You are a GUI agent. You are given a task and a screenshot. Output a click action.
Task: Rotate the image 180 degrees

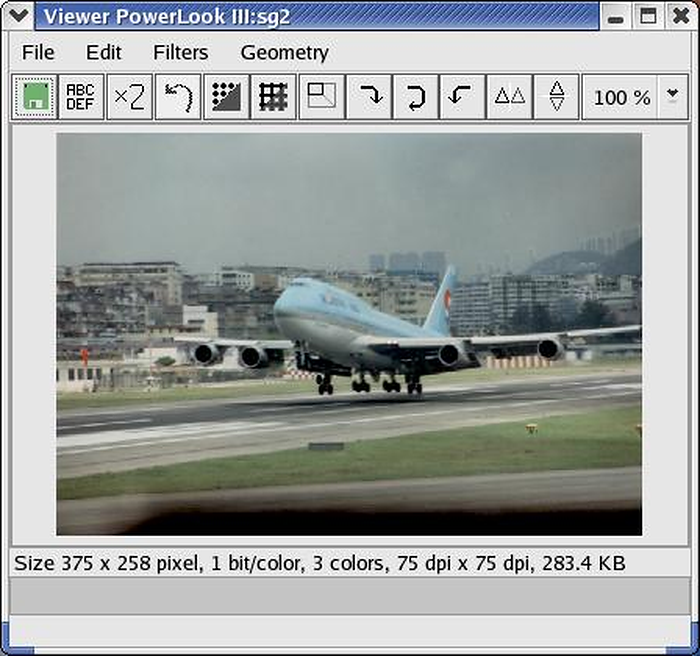coord(416,97)
